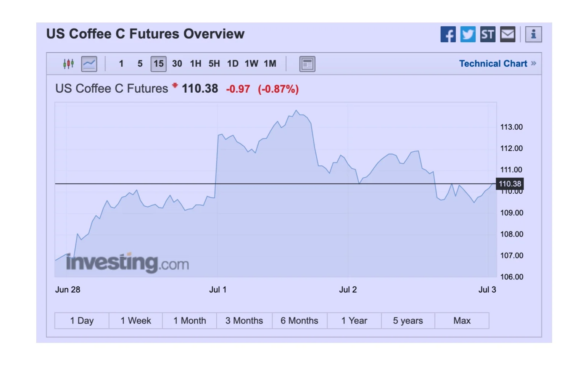Pick the 1W interval
Screen dimensions: 588x365
click(x=251, y=64)
